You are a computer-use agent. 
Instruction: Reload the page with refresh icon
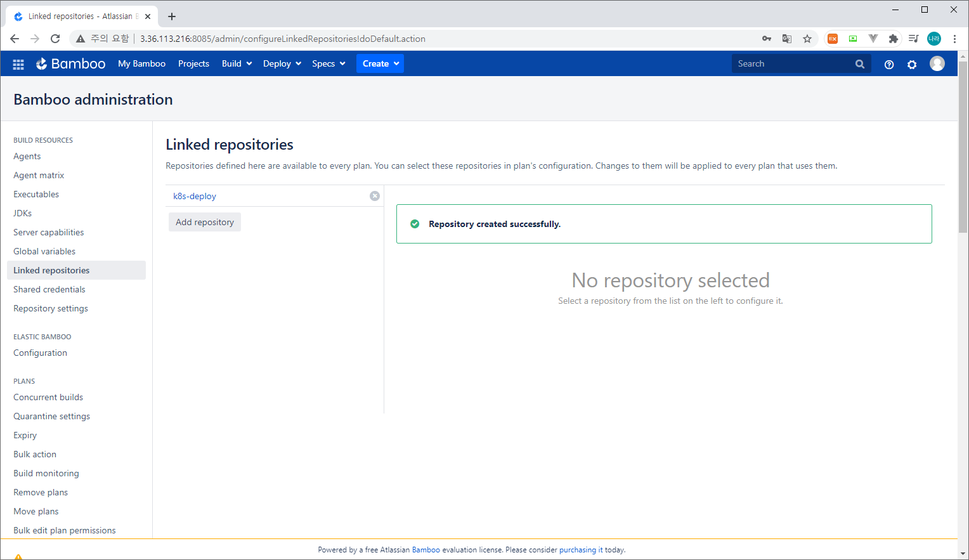point(55,39)
